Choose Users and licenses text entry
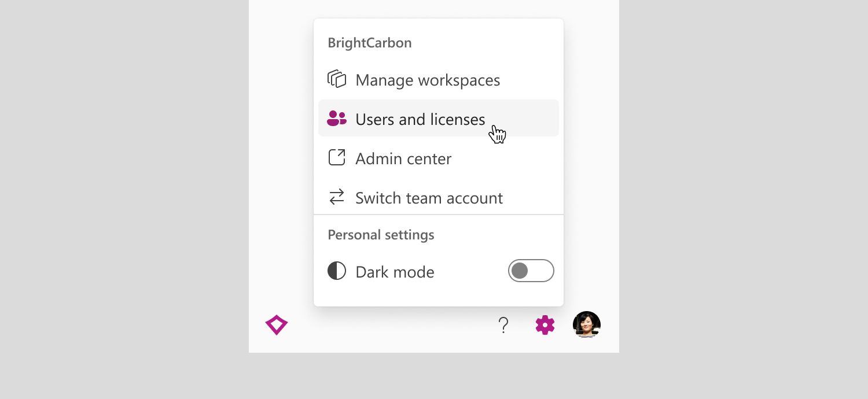Viewport: 868px width, 399px height. click(420, 119)
